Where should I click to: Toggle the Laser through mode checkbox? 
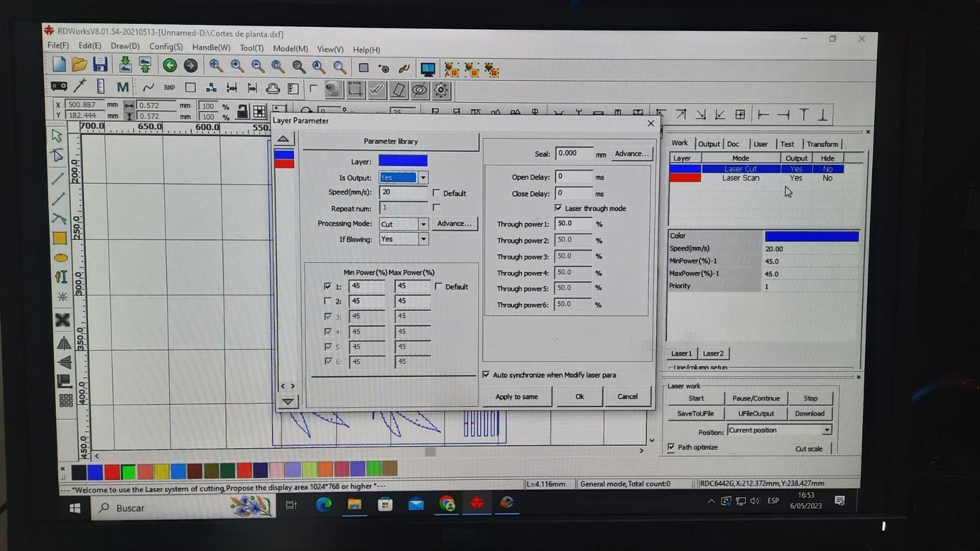coord(558,208)
